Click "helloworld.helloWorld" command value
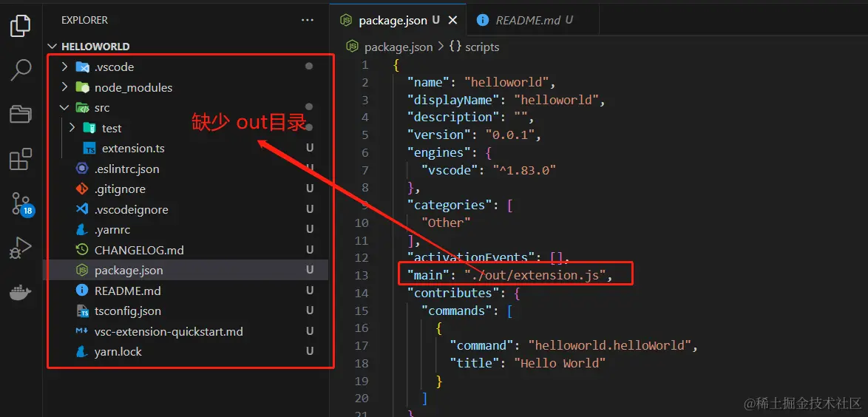The image size is (868, 417). click(610, 345)
